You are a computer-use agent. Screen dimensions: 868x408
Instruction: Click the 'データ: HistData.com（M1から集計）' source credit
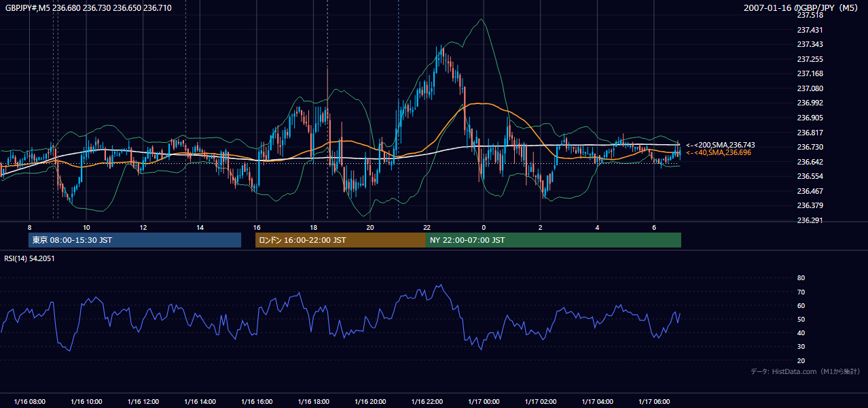(x=805, y=371)
